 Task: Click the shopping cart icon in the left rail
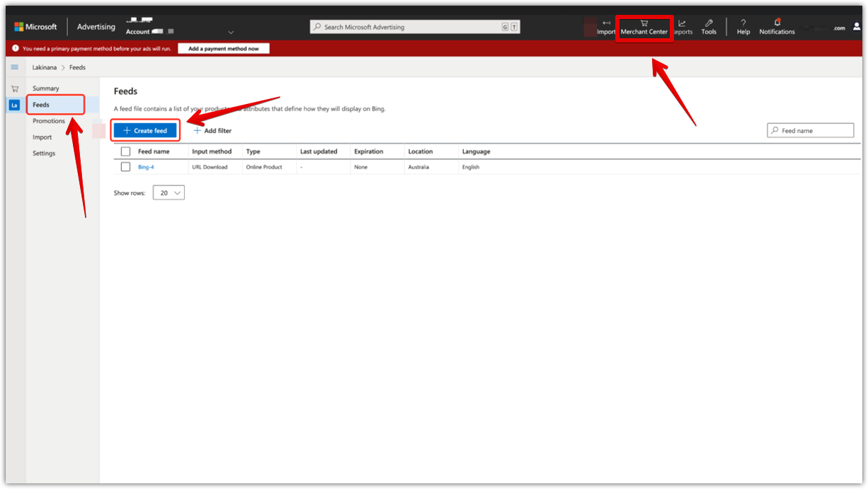[14, 88]
